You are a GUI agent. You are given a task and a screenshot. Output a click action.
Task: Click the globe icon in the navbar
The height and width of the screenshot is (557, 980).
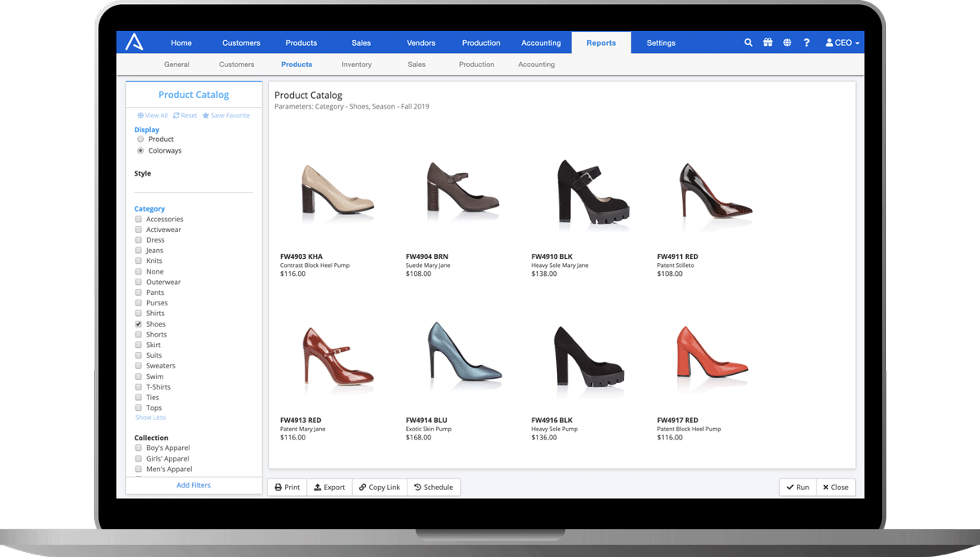click(786, 42)
